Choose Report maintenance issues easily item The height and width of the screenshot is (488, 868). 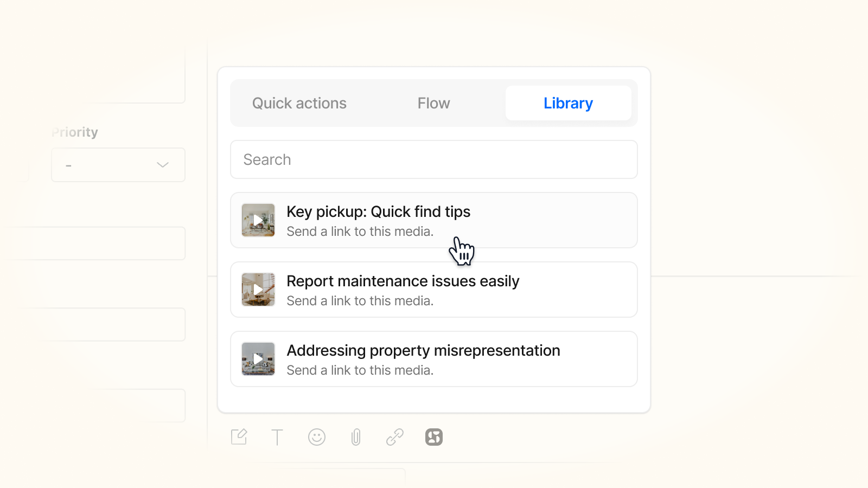(434, 290)
